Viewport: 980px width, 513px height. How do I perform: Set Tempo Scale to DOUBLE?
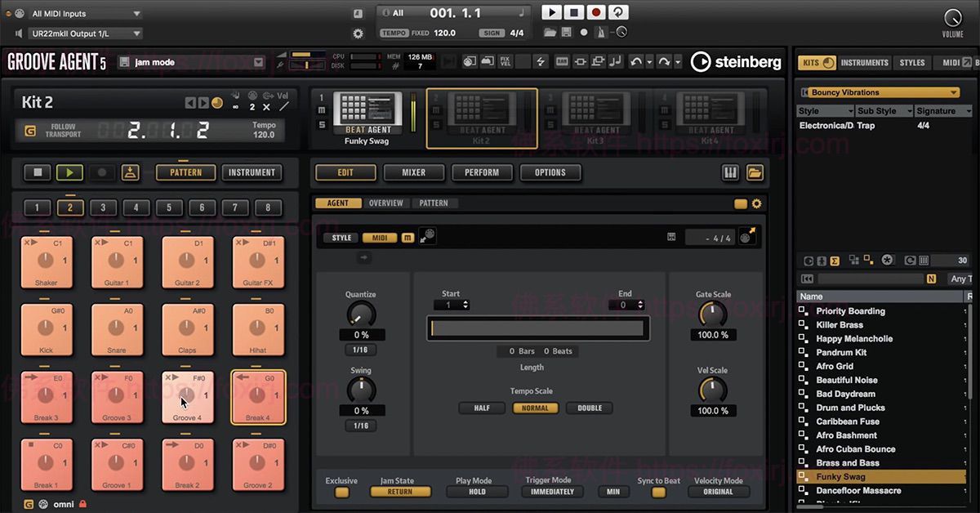pos(589,408)
